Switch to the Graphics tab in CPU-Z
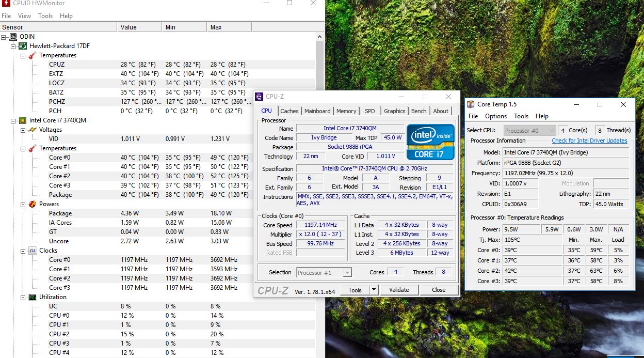The height and width of the screenshot is (358, 644). tap(395, 111)
